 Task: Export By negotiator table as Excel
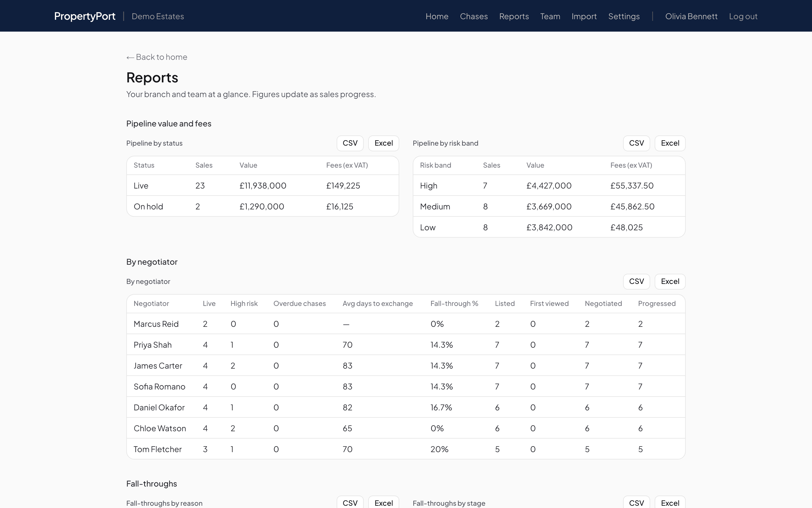coord(670,282)
